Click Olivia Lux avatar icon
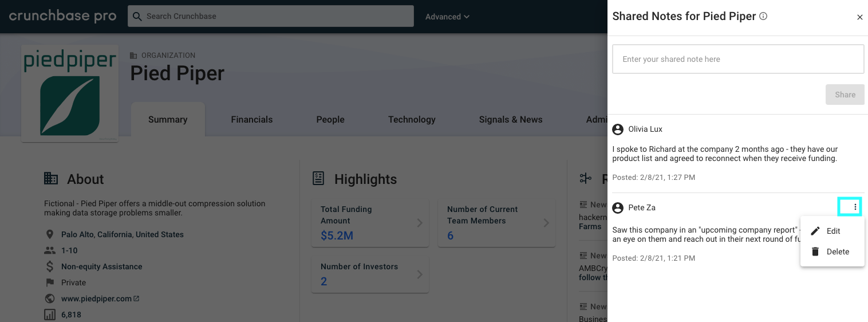868x322 pixels. [x=618, y=129]
